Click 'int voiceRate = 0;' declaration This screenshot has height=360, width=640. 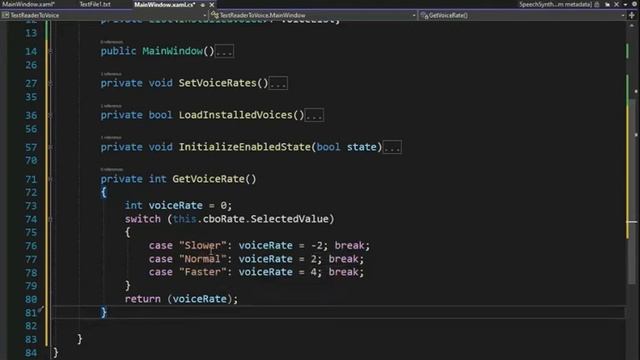pyautogui.click(x=178, y=206)
